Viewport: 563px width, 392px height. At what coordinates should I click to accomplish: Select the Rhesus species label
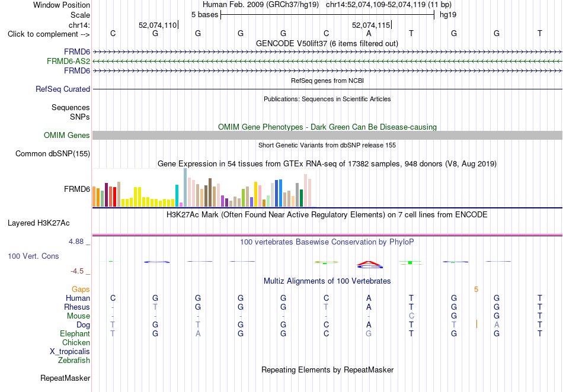pyautogui.click(x=77, y=307)
